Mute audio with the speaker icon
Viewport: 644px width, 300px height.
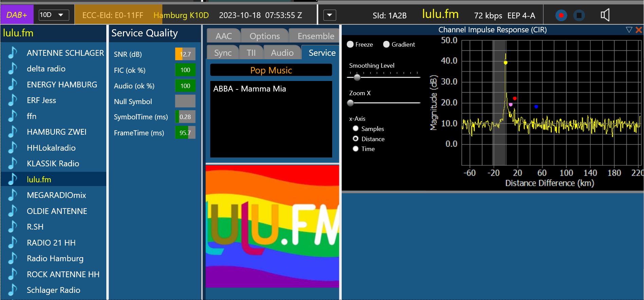(x=605, y=15)
